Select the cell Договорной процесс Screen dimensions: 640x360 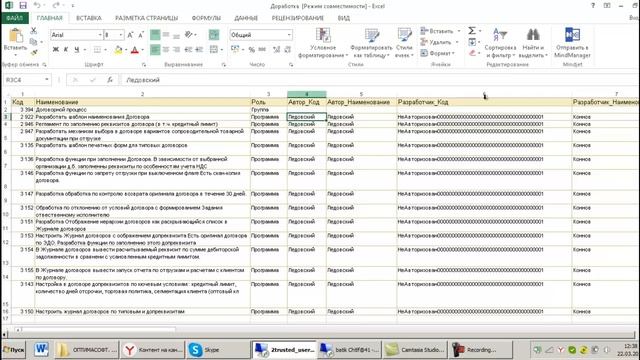click(142, 109)
